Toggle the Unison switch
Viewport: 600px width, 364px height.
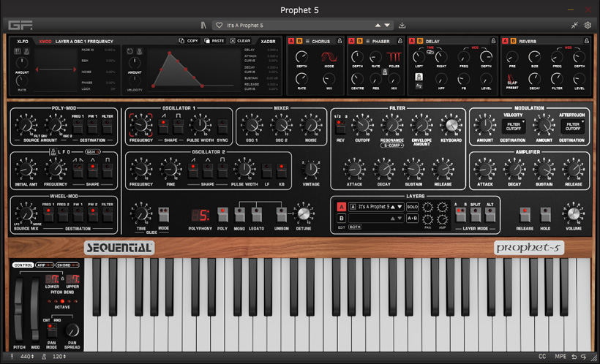point(281,214)
